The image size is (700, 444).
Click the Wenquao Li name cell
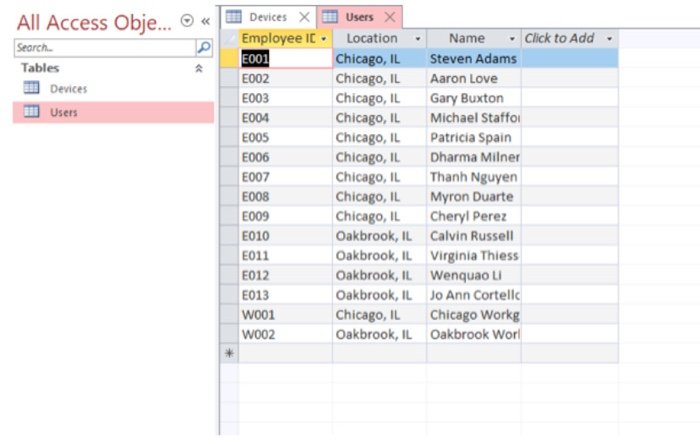click(474, 275)
